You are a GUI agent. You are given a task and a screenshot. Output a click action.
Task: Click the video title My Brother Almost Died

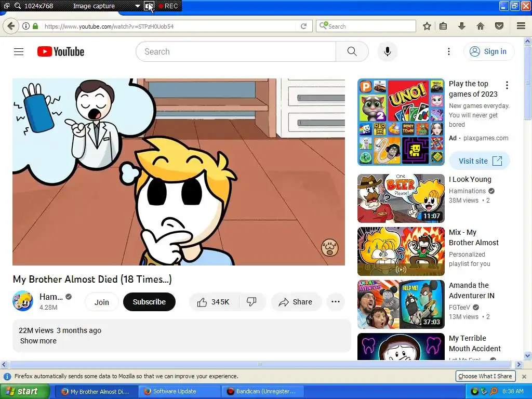tap(92, 279)
